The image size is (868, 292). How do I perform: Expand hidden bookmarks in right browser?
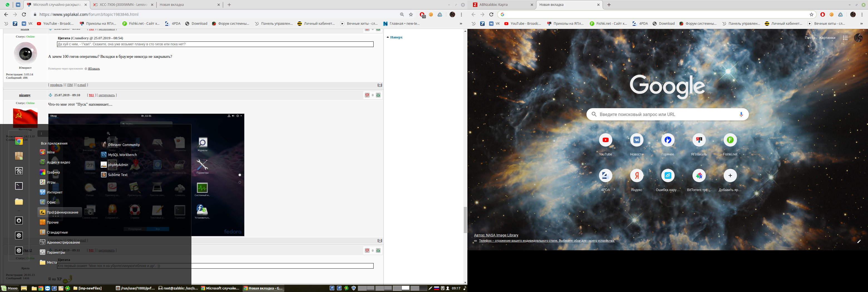pos(861,24)
